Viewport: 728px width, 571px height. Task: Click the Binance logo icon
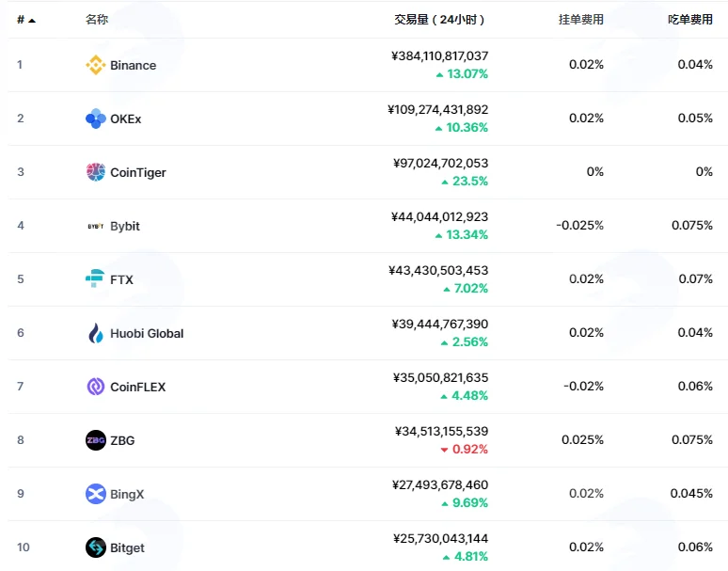(96, 65)
